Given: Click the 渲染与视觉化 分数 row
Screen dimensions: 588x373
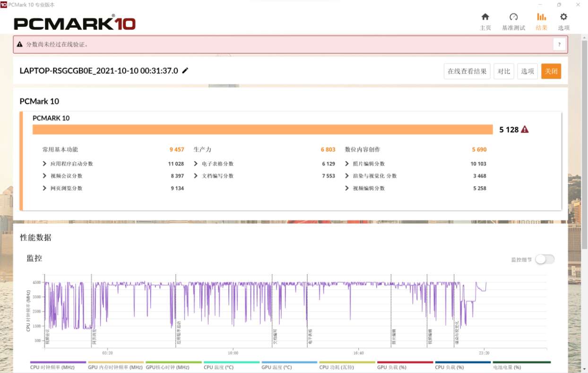Looking at the screenshot, I should (x=374, y=176).
